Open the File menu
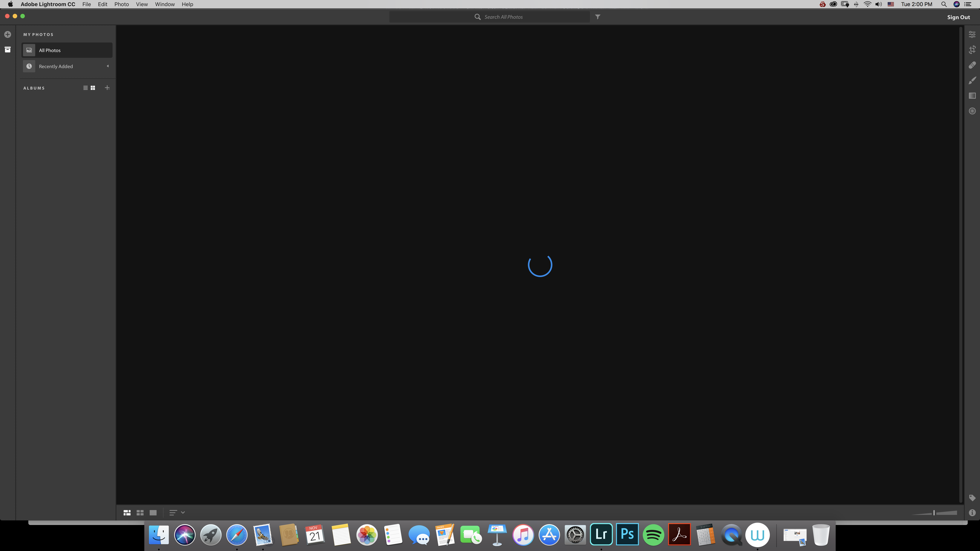 click(86, 4)
